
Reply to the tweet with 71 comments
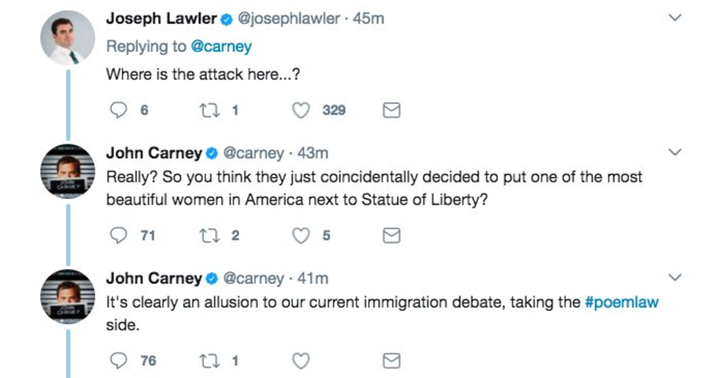tap(119, 236)
